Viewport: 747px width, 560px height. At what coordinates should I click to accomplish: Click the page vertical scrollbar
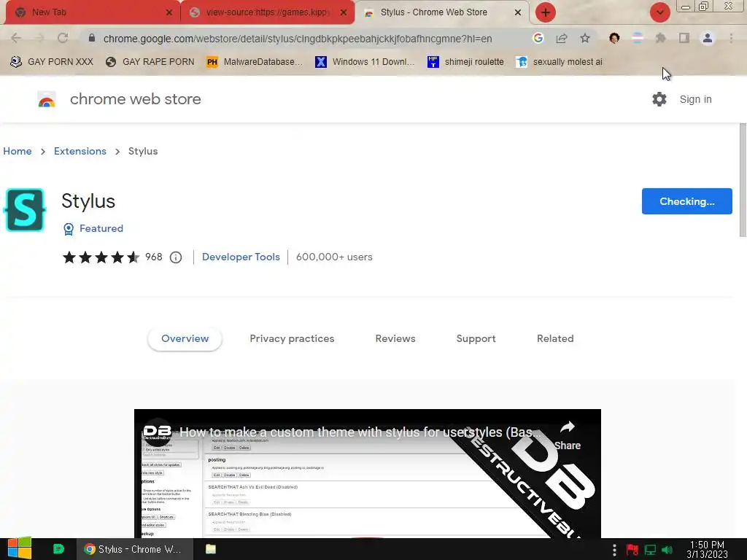(x=743, y=179)
